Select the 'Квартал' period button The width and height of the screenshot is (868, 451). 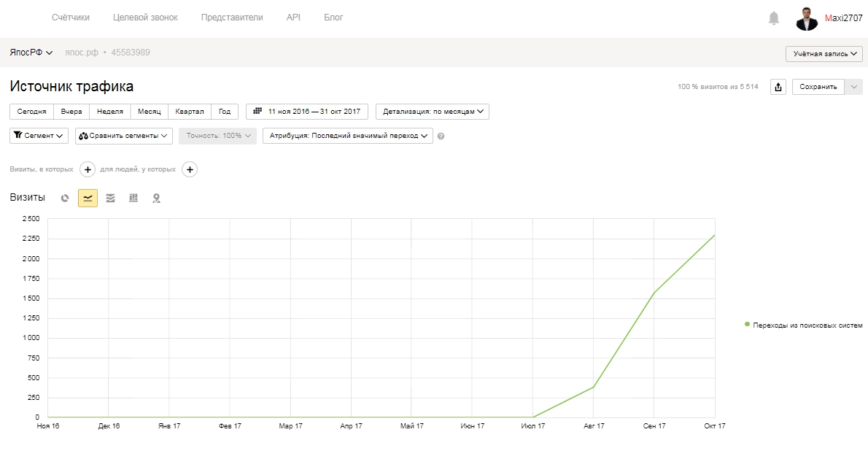(x=190, y=112)
